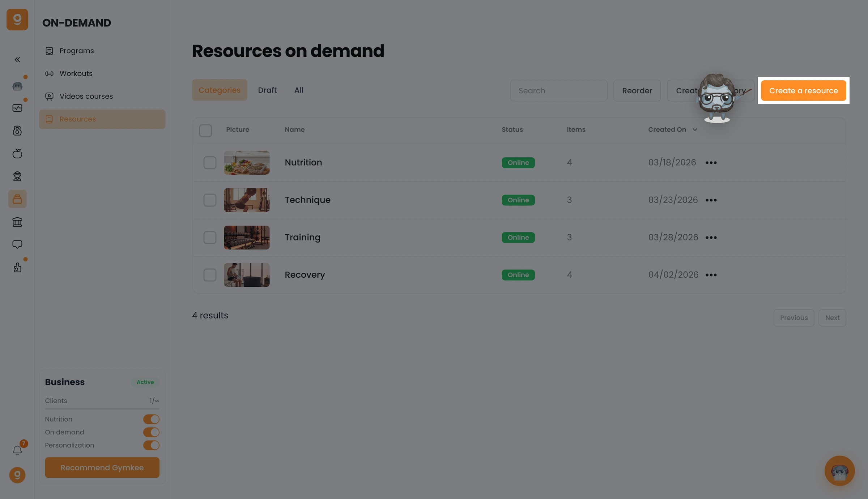868x499 pixels.
Task: Collapse the sidebar with the double-chevron icon
Action: click(x=17, y=60)
